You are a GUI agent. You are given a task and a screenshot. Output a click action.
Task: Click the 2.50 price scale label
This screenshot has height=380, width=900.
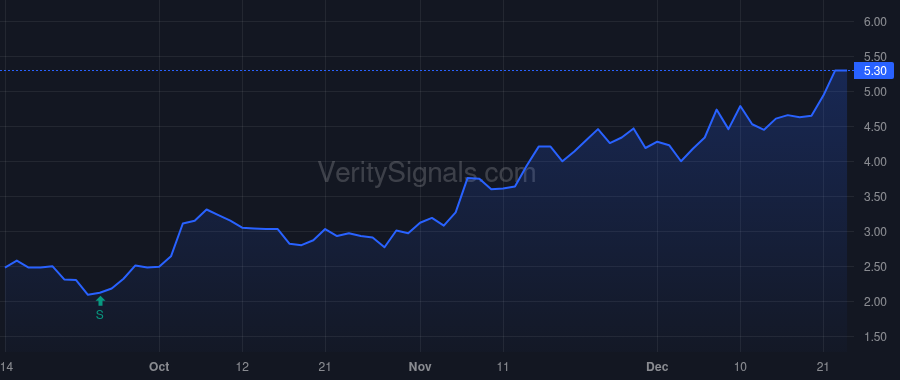point(875,267)
